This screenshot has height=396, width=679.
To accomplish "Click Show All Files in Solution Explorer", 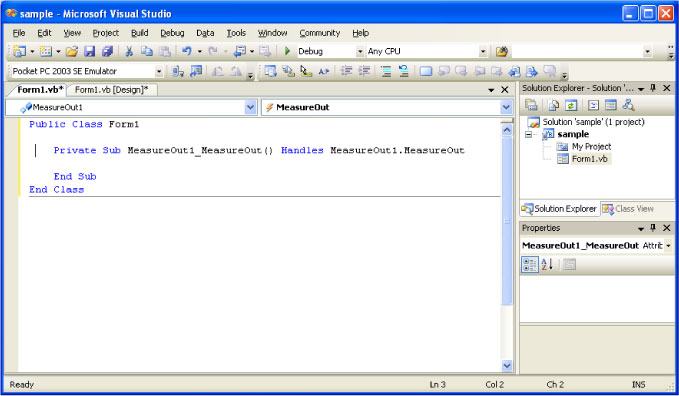I will 553,105.
